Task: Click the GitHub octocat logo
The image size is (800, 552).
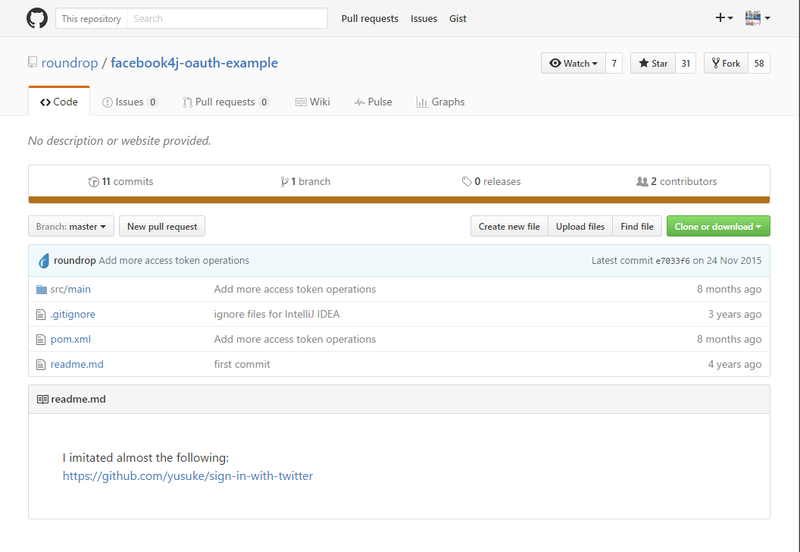Action: click(x=37, y=18)
